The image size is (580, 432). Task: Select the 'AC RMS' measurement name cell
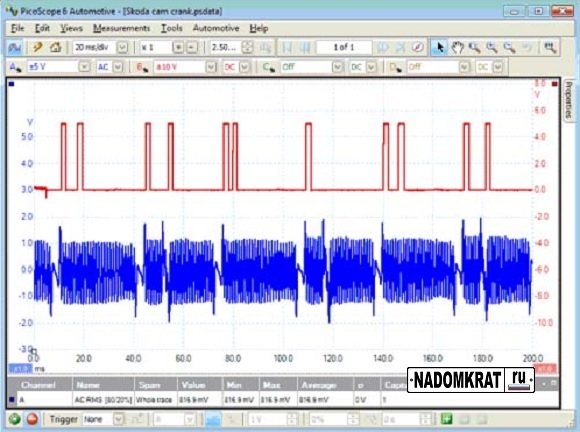(103, 400)
